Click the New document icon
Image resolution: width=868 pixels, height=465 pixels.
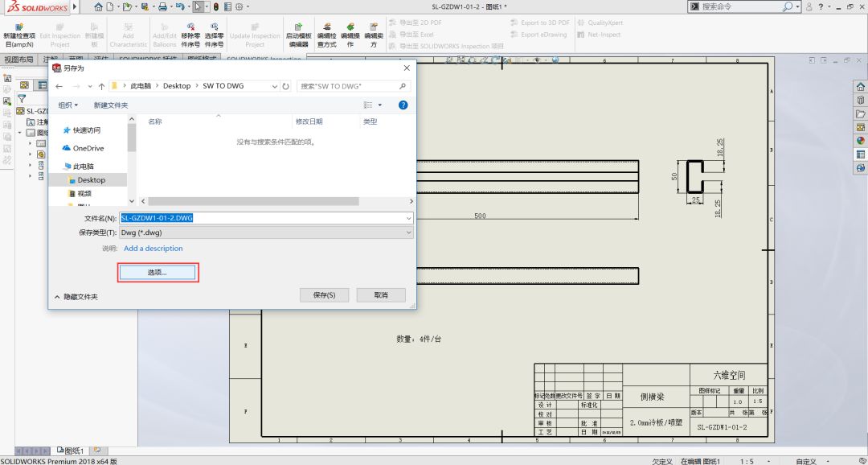pos(110,6)
